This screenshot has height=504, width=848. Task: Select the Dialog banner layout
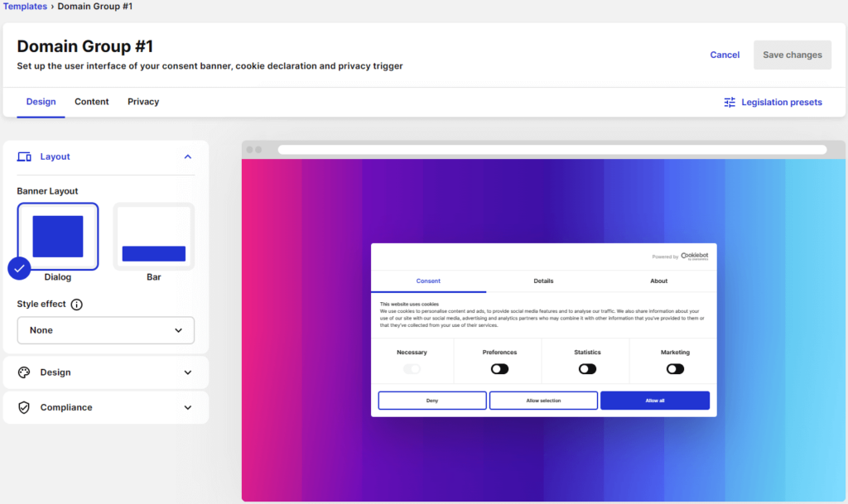[x=58, y=236]
